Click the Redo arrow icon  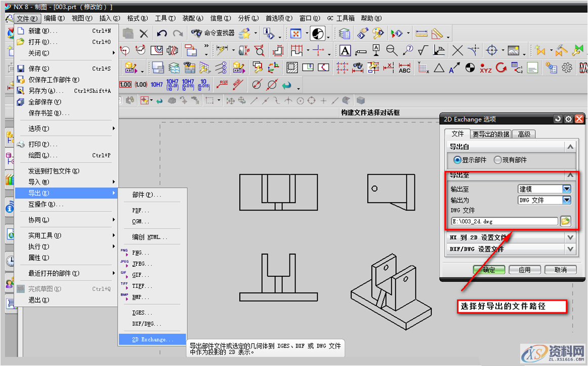pos(178,33)
